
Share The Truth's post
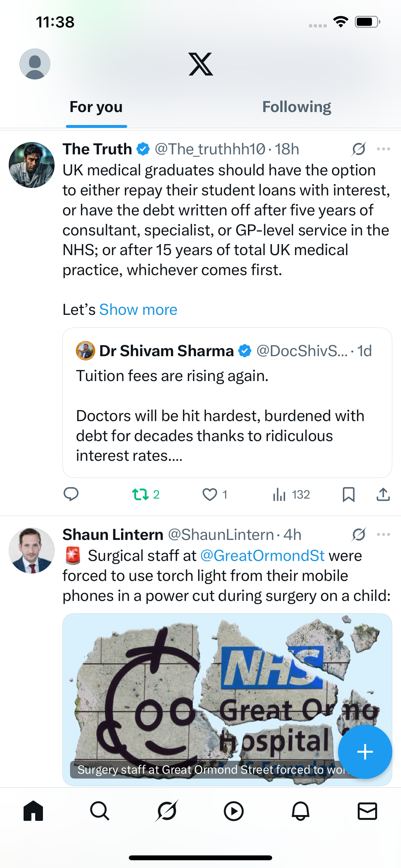(x=383, y=494)
